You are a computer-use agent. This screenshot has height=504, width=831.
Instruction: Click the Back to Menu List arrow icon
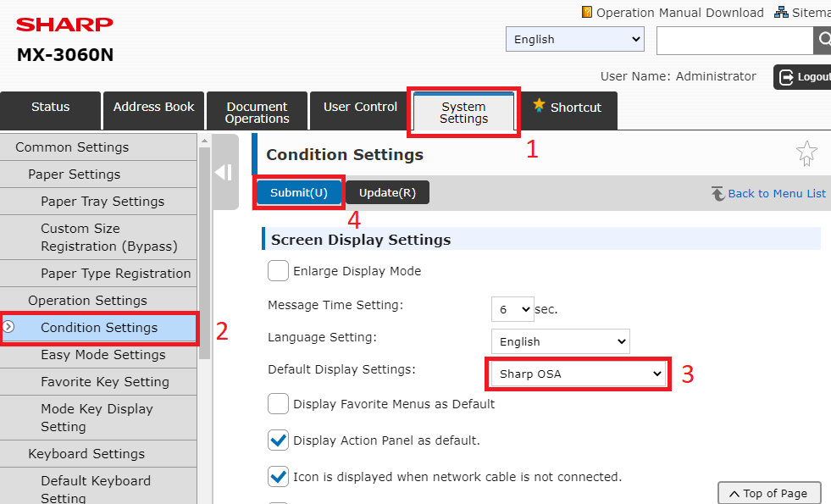[717, 193]
